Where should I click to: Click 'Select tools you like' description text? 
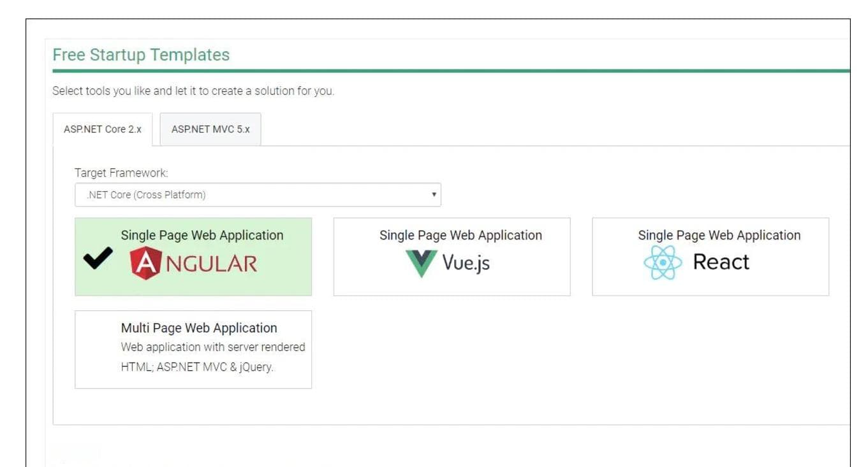click(193, 91)
